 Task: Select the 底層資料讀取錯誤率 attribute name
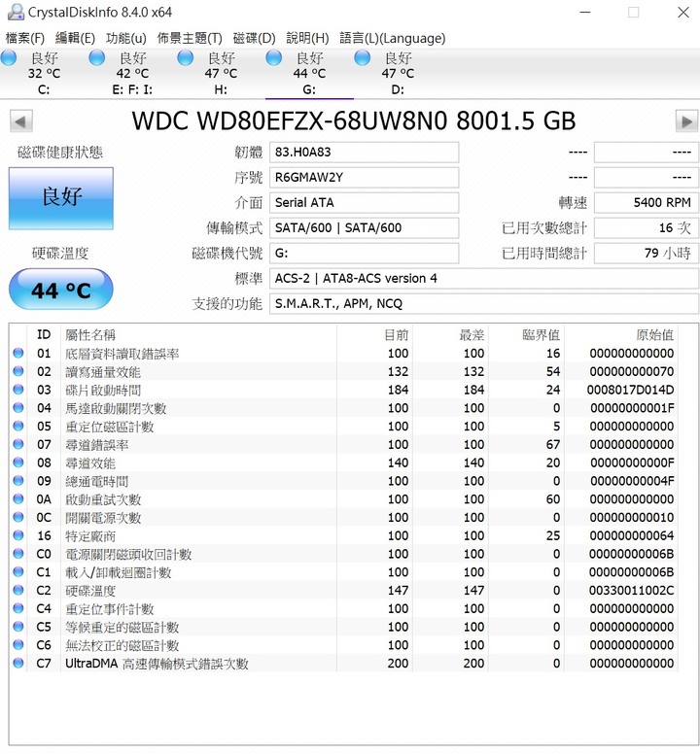122,354
